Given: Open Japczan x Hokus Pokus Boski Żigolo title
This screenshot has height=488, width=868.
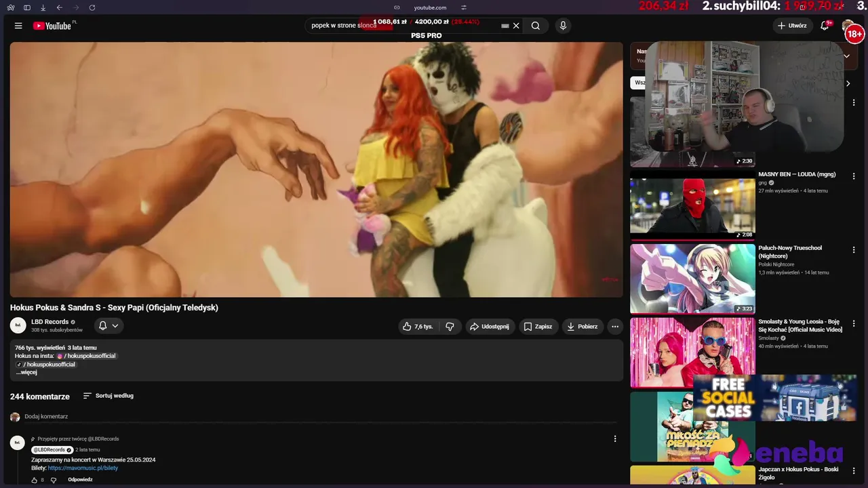Looking at the screenshot, I should click(798, 473).
